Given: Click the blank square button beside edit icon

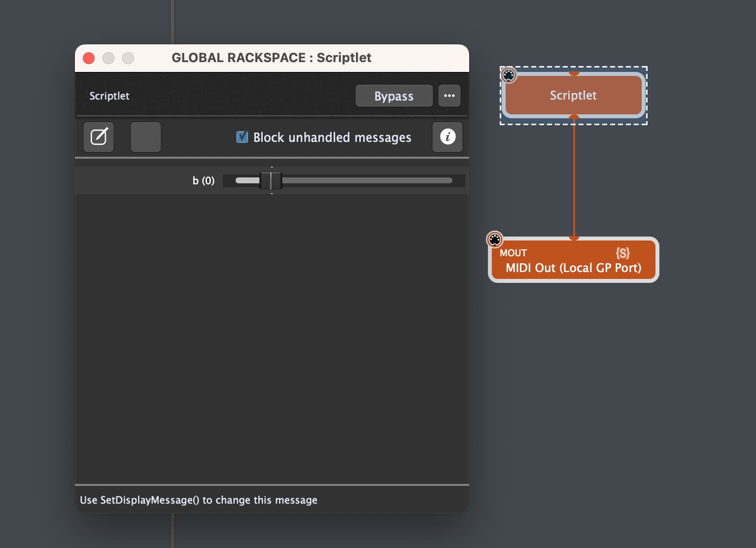Looking at the screenshot, I should [146, 137].
